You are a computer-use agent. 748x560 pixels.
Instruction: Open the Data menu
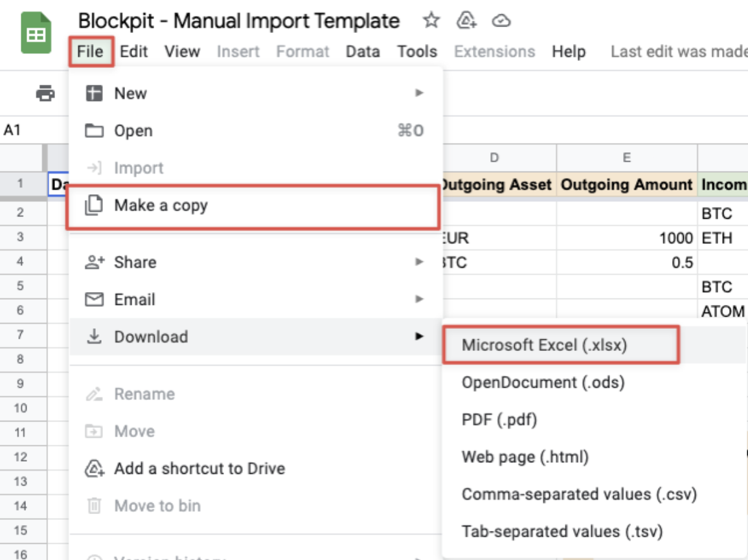[363, 52]
